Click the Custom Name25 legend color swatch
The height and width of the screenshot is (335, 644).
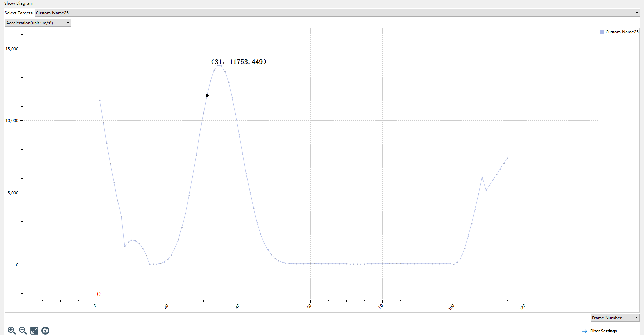pyautogui.click(x=602, y=32)
